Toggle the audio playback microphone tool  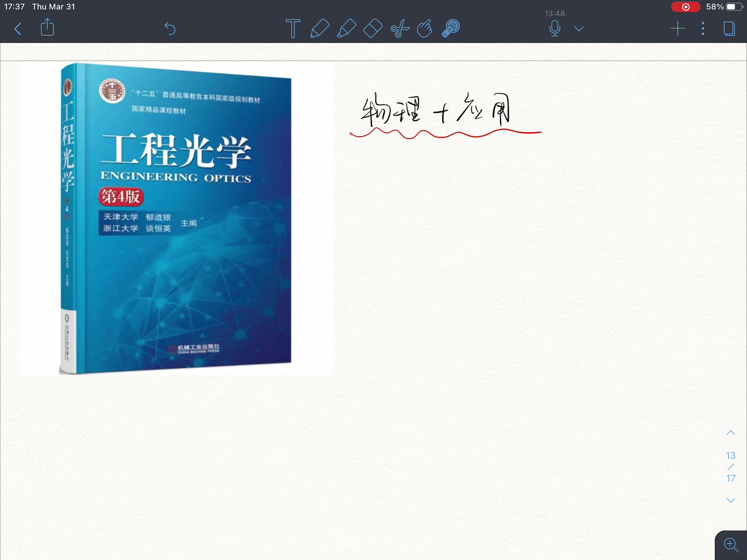click(x=451, y=28)
